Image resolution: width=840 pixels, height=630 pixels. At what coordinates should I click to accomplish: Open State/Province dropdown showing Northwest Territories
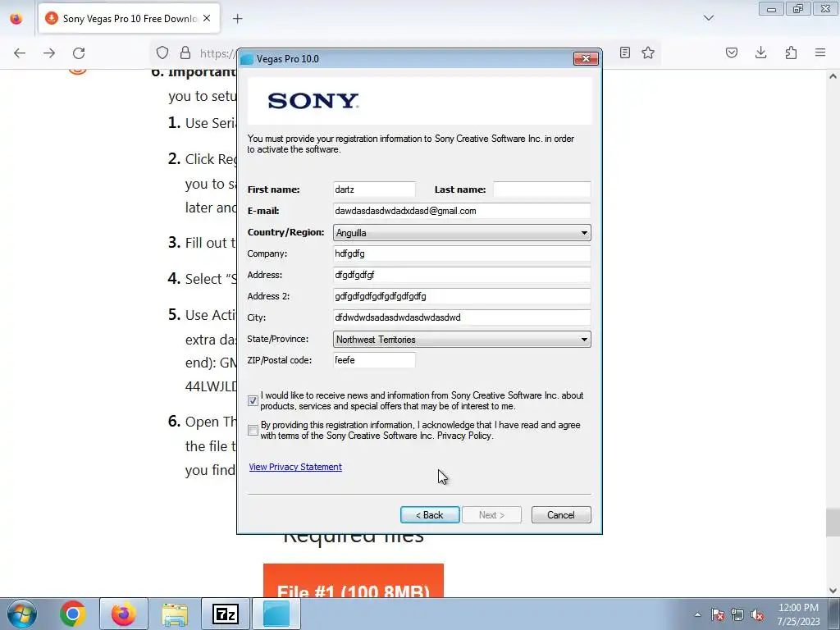(x=462, y=339)
